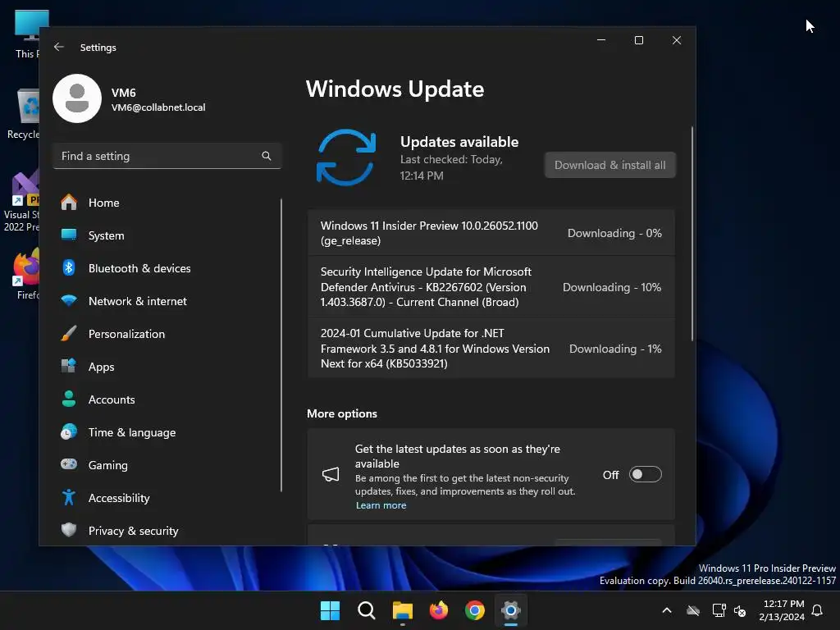Click the muted volume icon in tray
Image resolution: width=840 pixels, height=630 pixels.
[x=740, y=610]
